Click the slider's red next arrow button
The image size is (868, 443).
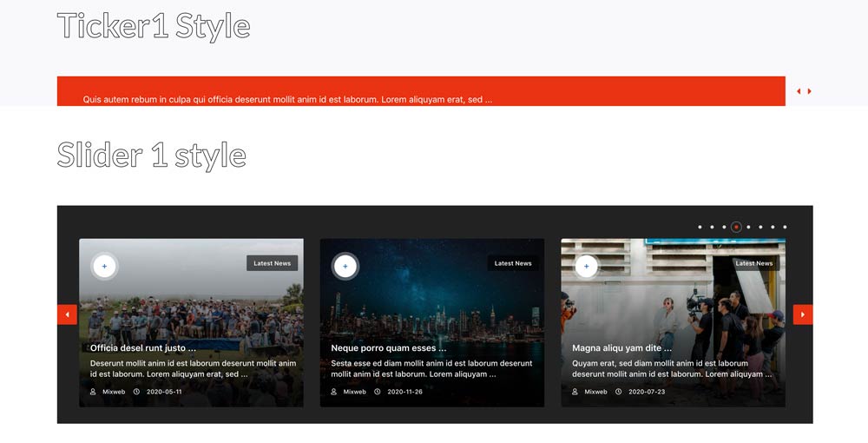click(x=803, y=314)
